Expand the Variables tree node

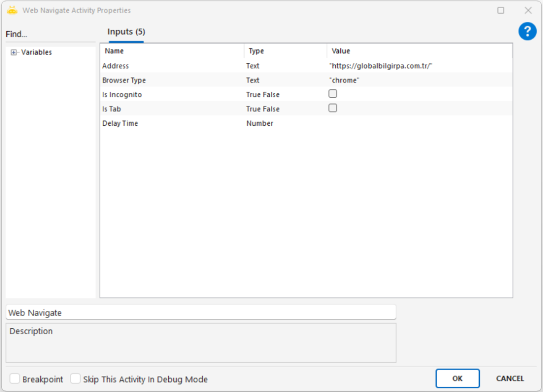coord(14,53)
